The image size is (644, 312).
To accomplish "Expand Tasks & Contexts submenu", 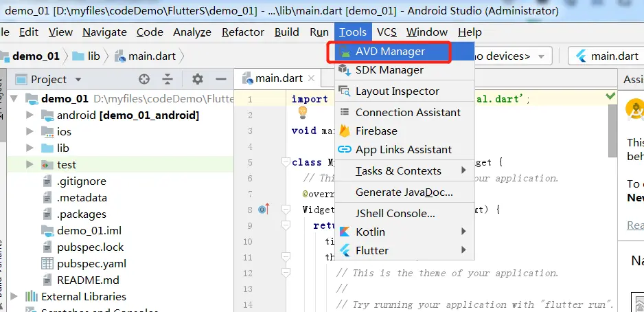I will tap(404, 170).
